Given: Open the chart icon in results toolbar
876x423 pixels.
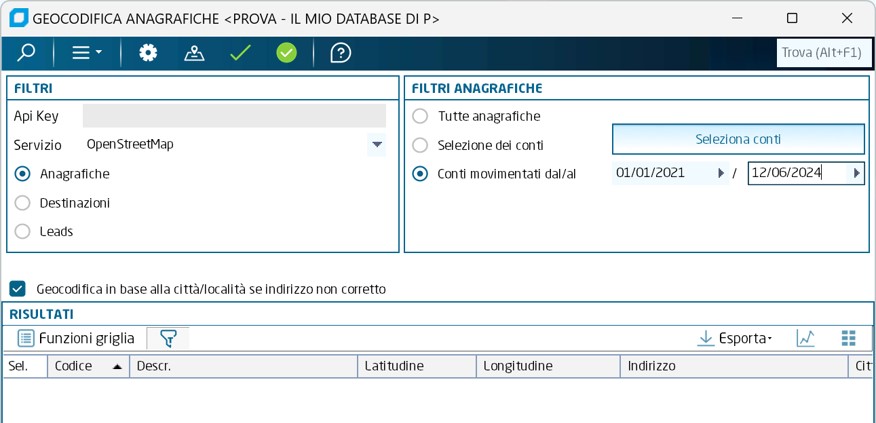Looking at the screenshot, I should 805,338.
